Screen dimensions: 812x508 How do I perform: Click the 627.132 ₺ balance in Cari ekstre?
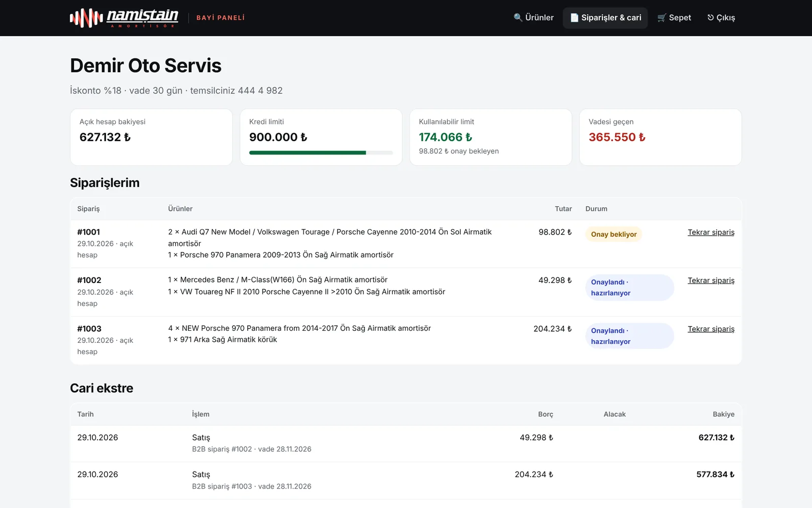717,437
